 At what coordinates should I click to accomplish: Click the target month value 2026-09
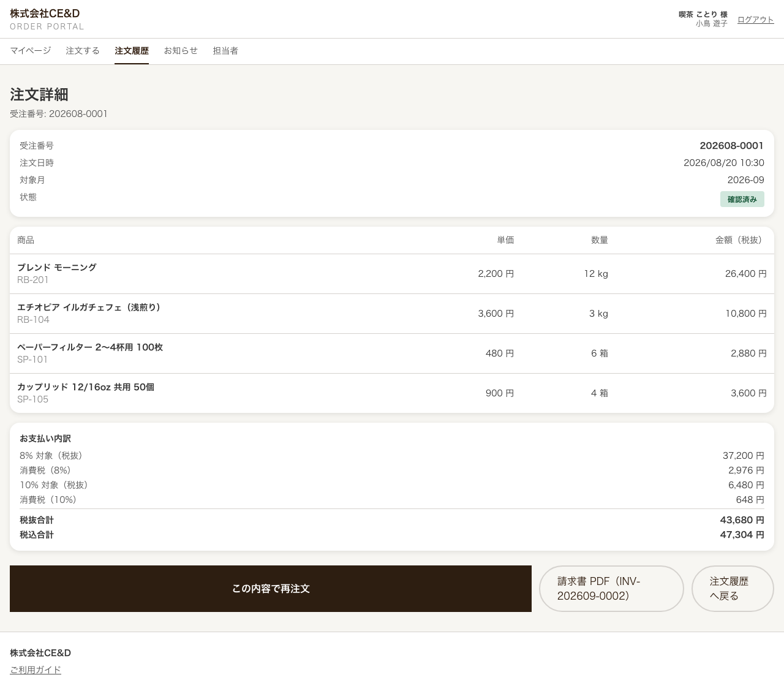(746, 180)
